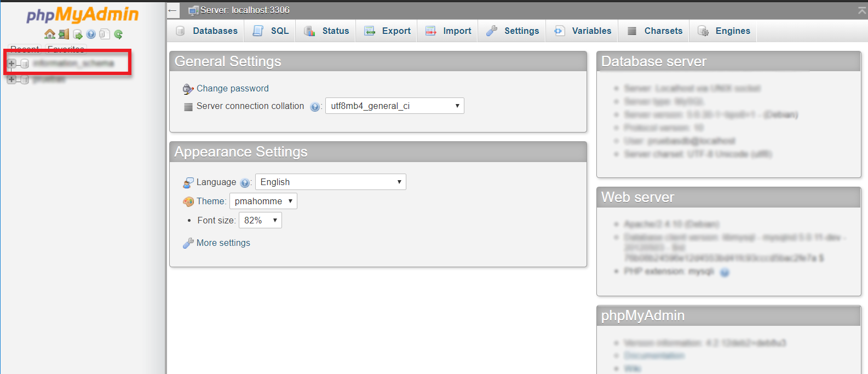This screenshot has height=374, width=868.
Task: Open the More settings link
Action: coord(223,243)
